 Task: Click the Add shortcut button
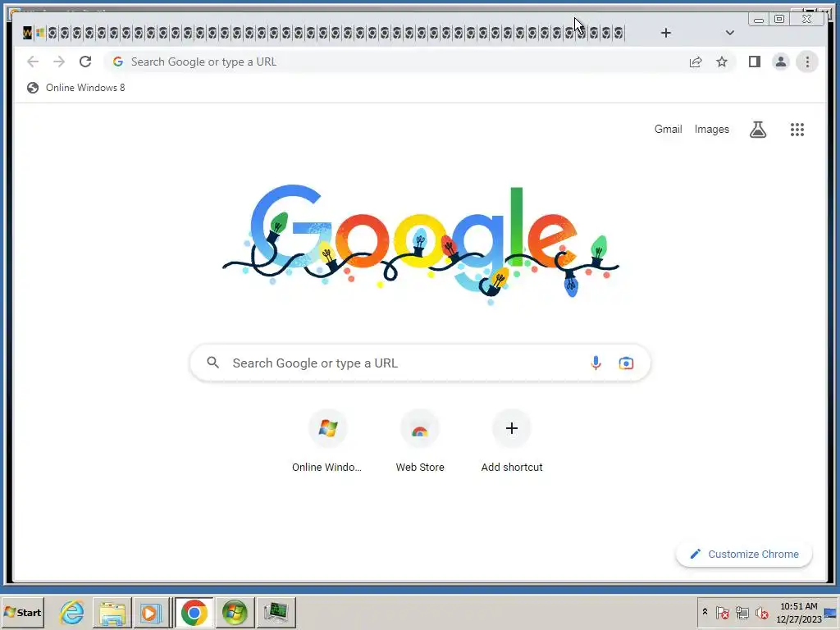(512, 441)
